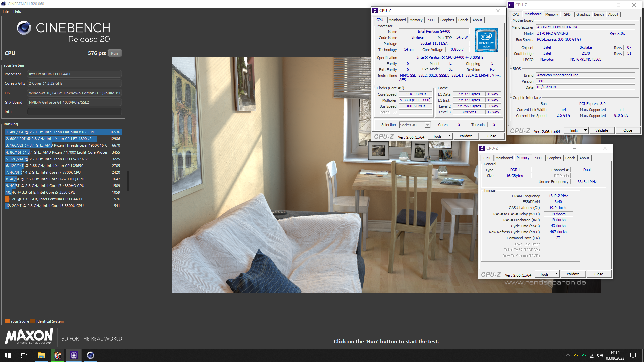Open the network status tray icon
This screenshot has width=644, height=362.
[592, 355]
